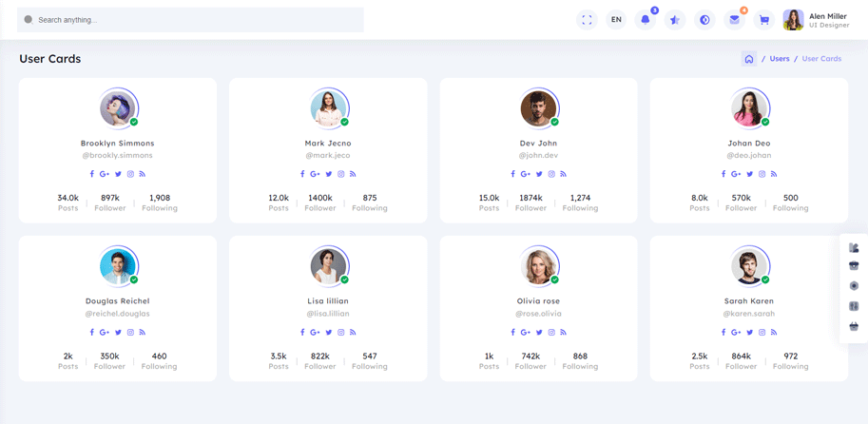The height and width of the screenshot is (424, 868).
Task: Open the EN language dropdown
Action: [616, 20]
